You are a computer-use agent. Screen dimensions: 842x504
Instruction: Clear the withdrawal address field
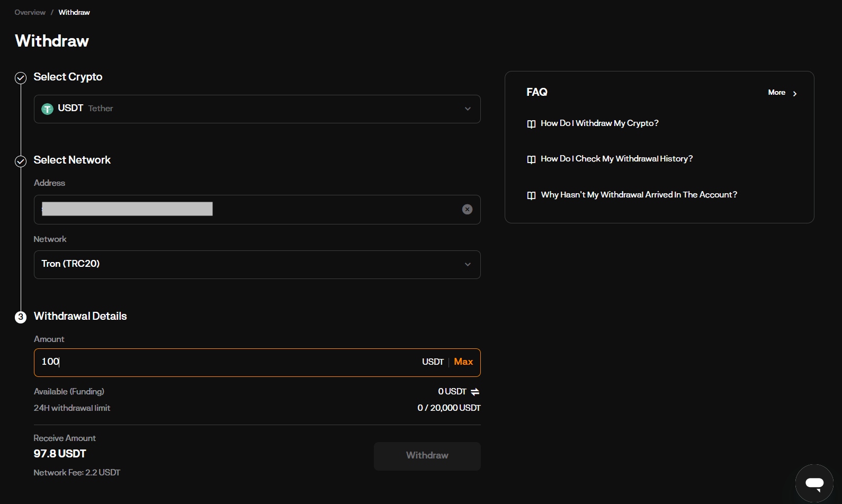[x=467, y=209]
